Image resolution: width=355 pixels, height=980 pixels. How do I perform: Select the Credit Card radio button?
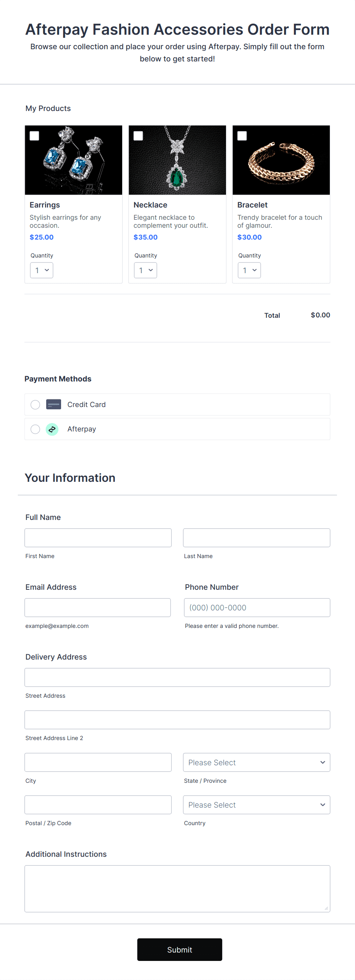[35, 405]
